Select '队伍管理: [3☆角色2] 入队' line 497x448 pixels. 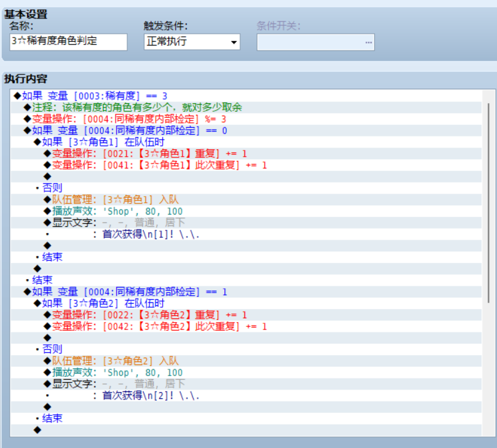(x=246, y=361)
